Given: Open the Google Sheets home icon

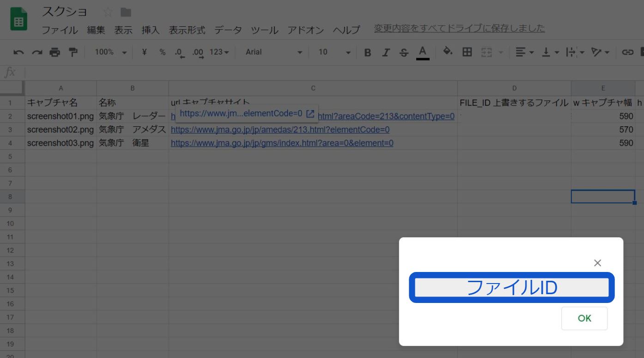Looking at the screenshot, I should coord(19,19).
